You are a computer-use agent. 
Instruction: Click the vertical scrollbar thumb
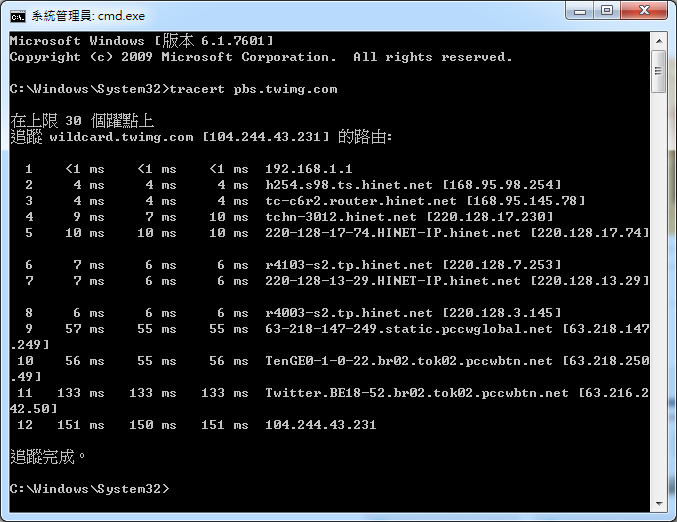tap(659, 71)
